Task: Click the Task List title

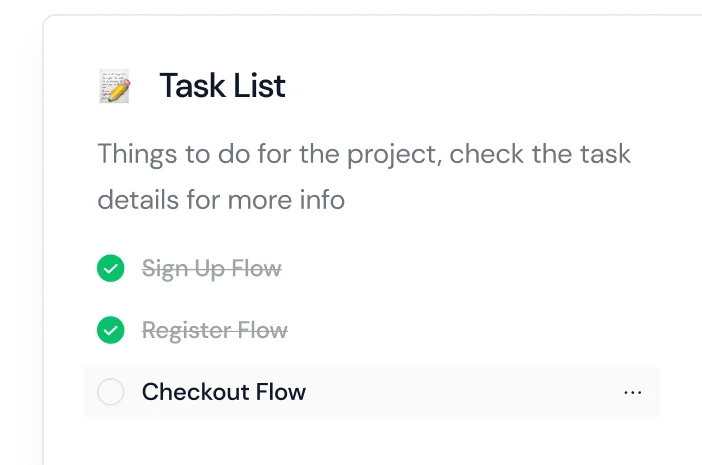Action: (222, 86)
